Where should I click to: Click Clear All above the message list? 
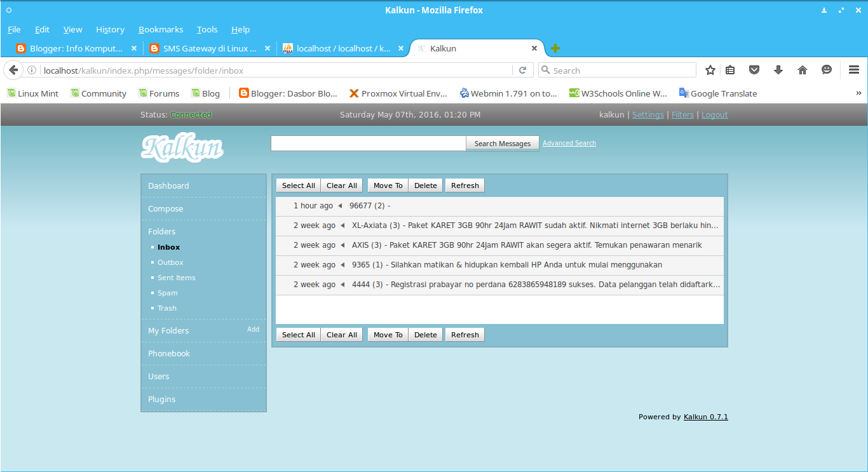tap(342, 185)
